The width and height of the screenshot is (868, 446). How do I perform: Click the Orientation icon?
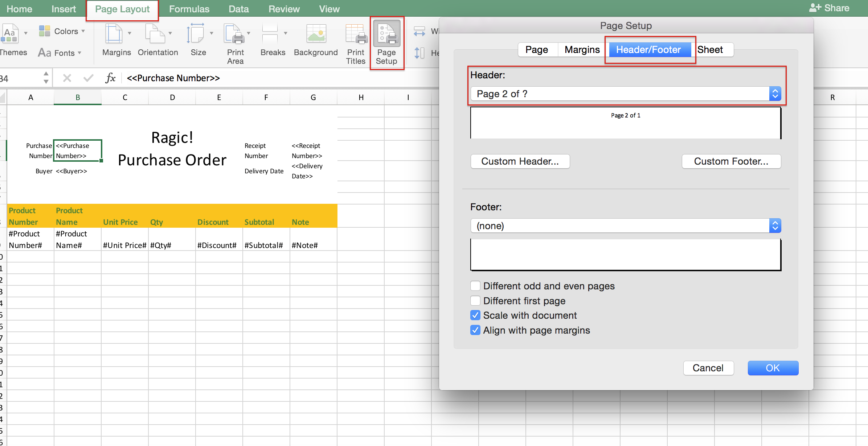click(x=155, y=34)
